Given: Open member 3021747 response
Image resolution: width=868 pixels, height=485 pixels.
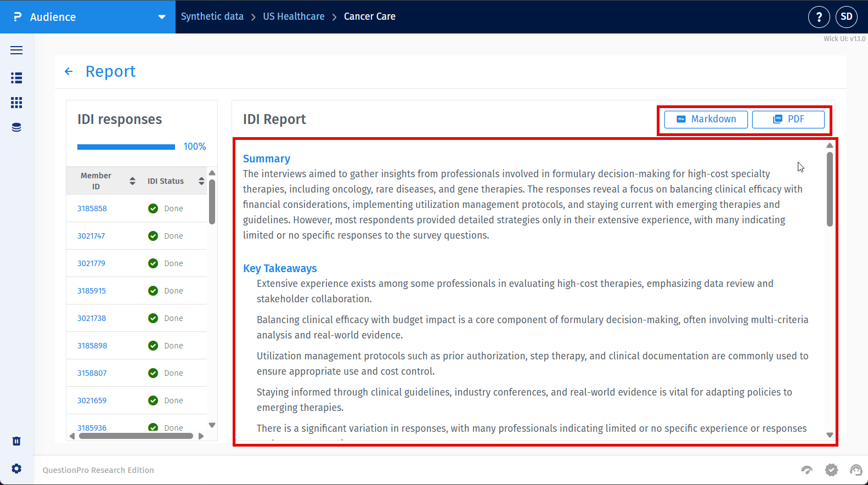Looking at the screenshot, I should tap(91, 236).
